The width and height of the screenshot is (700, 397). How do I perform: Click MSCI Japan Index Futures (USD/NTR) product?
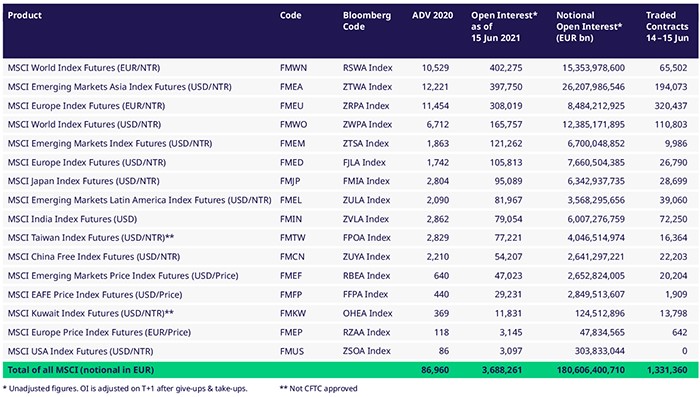click(x=83, y=181)
